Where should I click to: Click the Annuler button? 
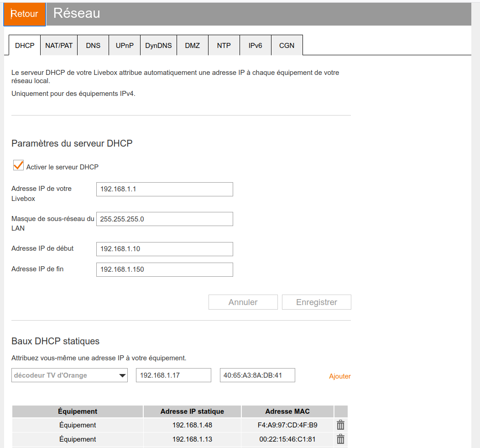(x=243, y=302)
